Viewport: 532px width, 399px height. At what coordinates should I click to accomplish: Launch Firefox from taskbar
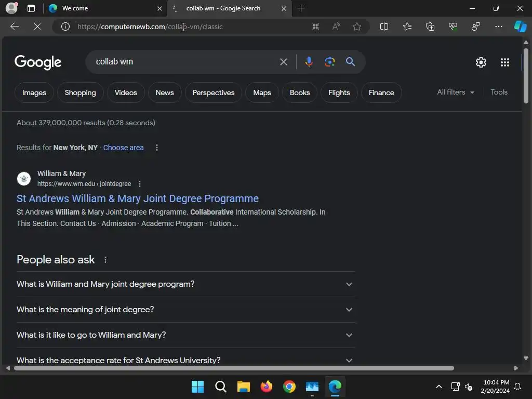coord(267,387)
